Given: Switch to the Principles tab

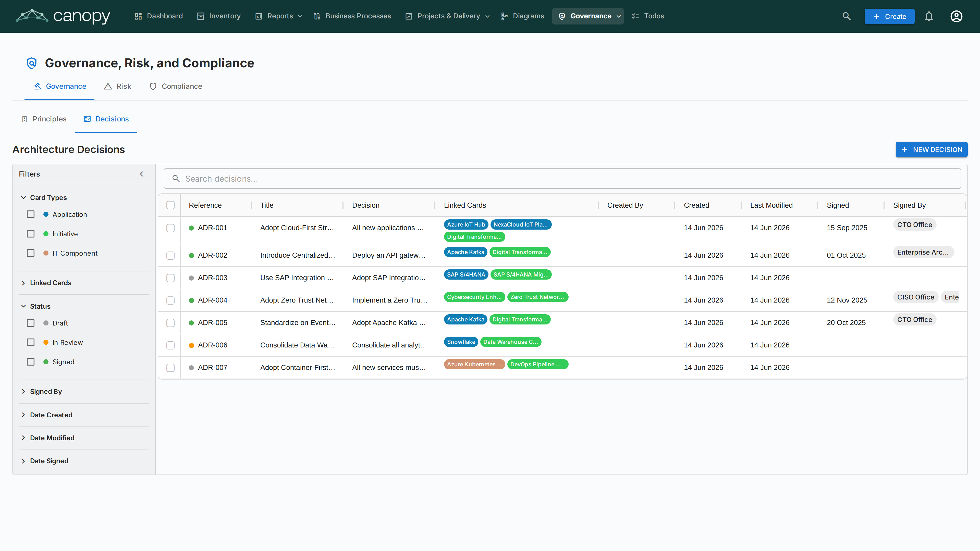Looking at the screenshot, I should 44,119.
